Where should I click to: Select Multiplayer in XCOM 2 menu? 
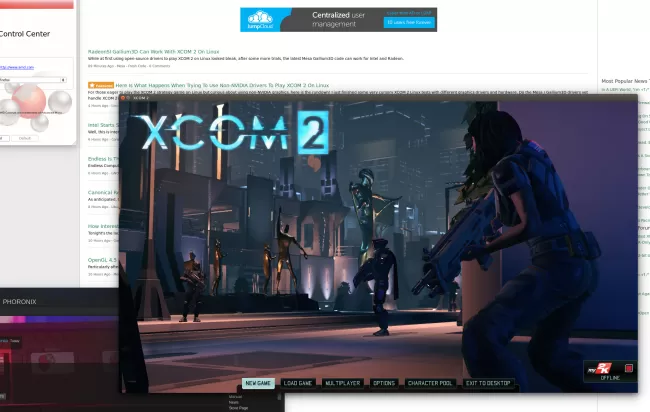pos(342,383)
